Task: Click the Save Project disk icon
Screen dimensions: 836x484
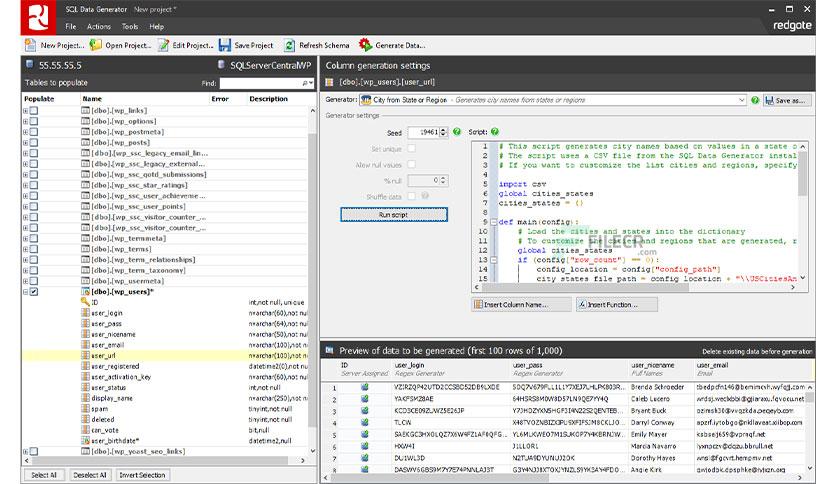Action: tap(224, 45)
